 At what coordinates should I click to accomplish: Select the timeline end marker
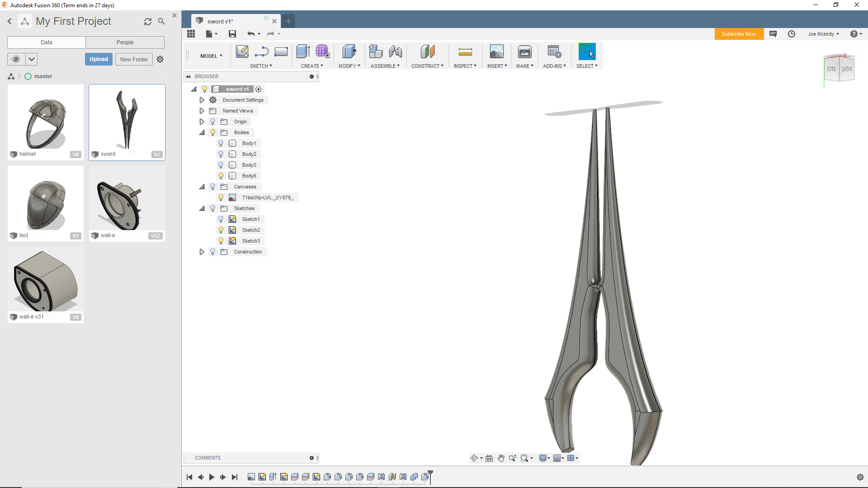pos(430,477)
